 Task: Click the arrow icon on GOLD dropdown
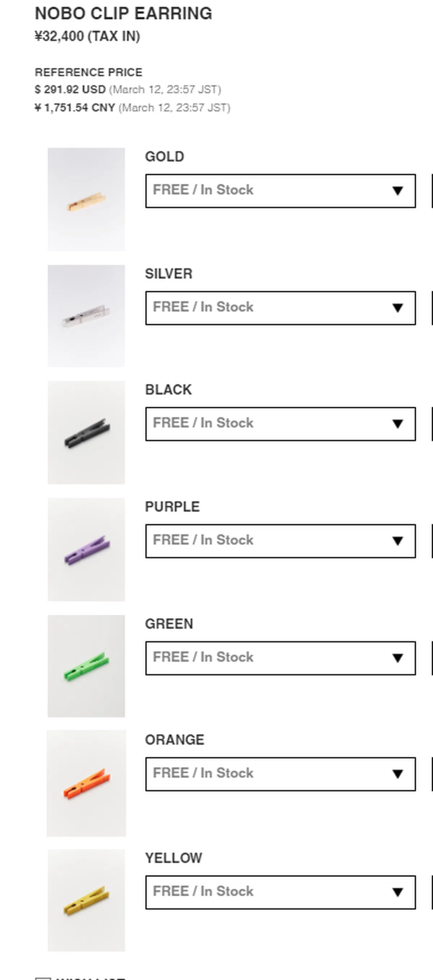point(398,191)
